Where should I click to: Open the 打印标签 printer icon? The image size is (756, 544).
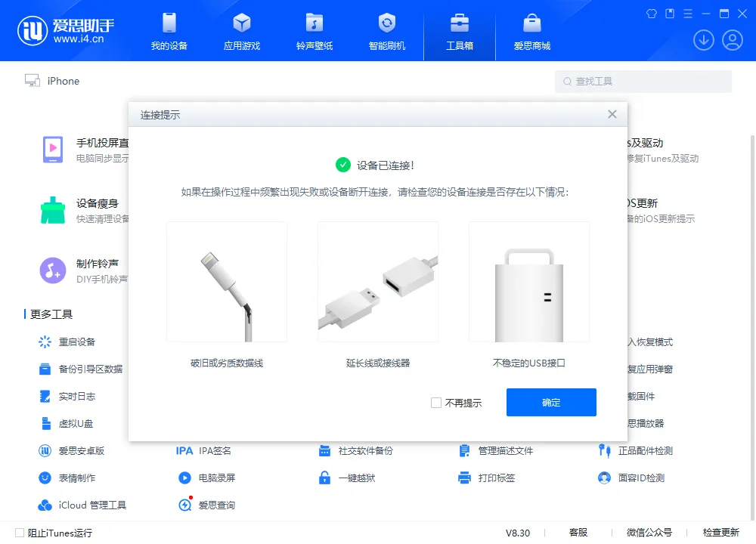[x=464, y=478]
